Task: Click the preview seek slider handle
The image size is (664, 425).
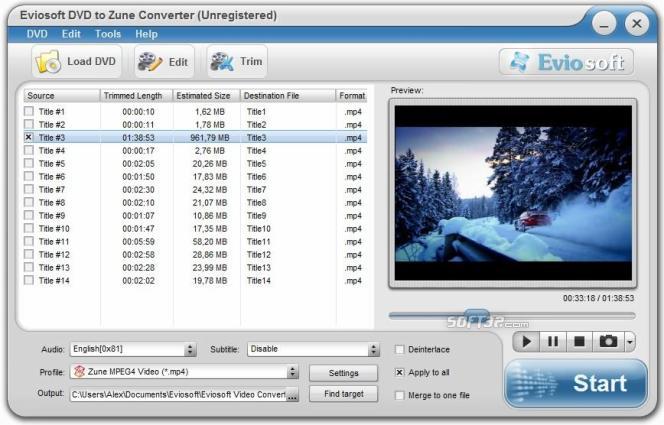Action: coord(477,315)
